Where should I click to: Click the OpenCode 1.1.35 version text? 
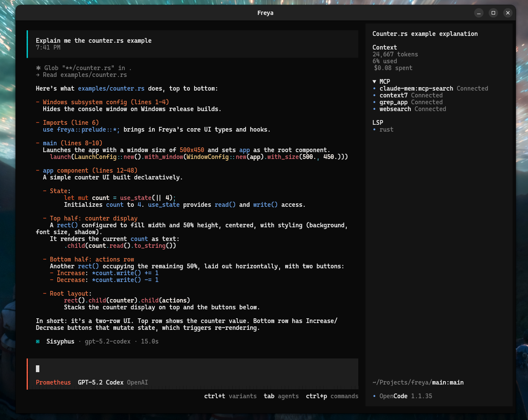pos(406,396)
